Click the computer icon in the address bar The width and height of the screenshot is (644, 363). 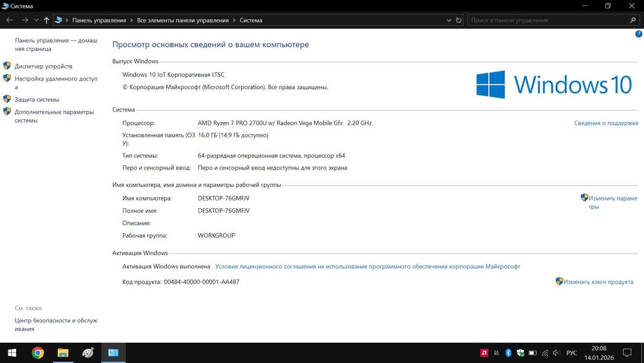point(59,20)
